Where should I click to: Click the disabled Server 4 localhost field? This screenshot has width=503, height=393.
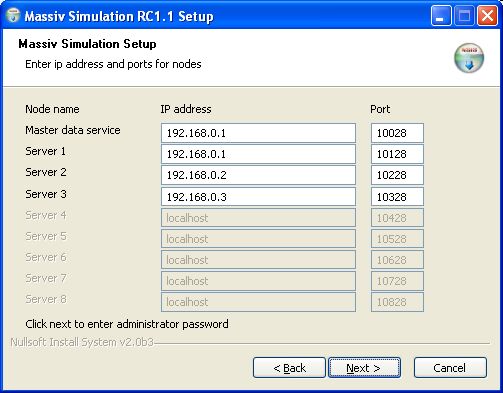click(x=258, y=218)
